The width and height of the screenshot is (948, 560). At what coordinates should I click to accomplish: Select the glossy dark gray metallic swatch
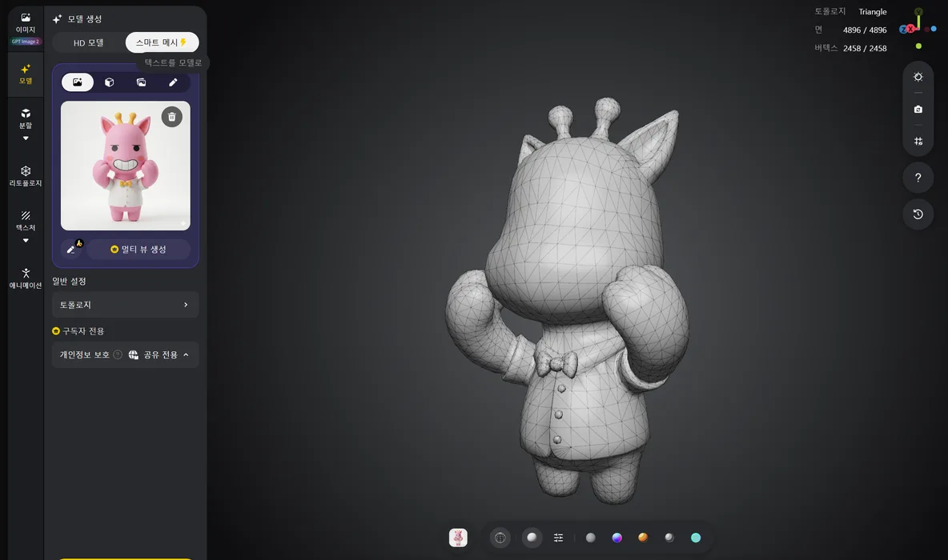tap(669, 538)
